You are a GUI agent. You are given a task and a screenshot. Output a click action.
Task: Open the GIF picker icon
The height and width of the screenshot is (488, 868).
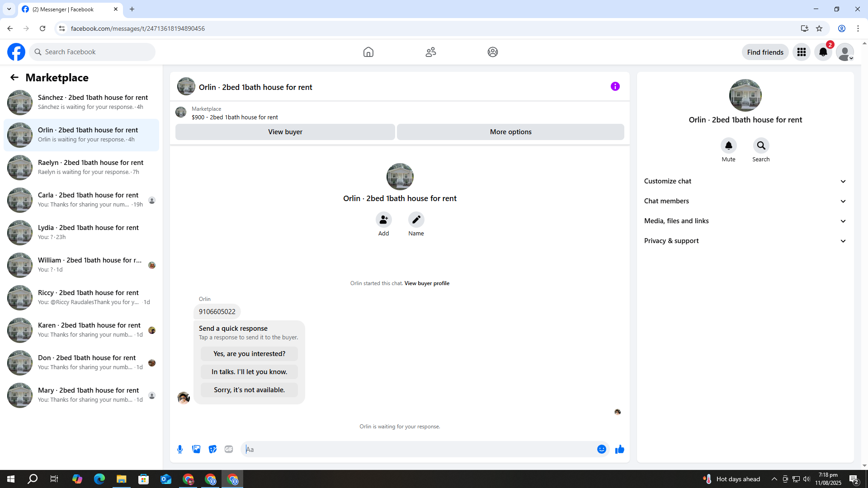pyautogui.click(x=229, y=449)
